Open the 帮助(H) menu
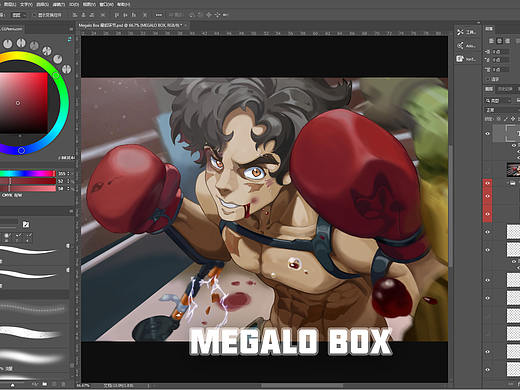The width and height of the screenshot is (520, 390). click(123, 4)
